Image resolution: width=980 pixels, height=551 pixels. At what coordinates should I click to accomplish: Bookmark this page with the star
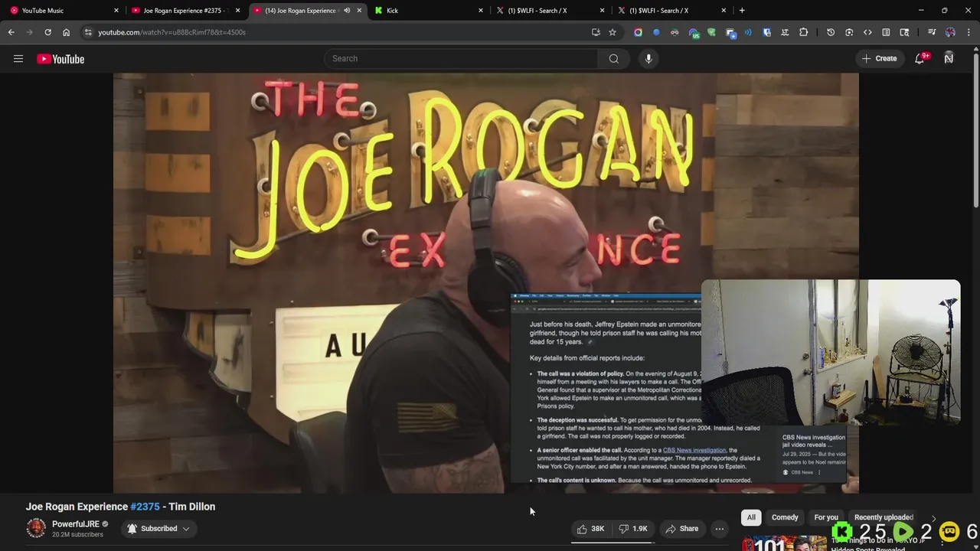point(612,32)
